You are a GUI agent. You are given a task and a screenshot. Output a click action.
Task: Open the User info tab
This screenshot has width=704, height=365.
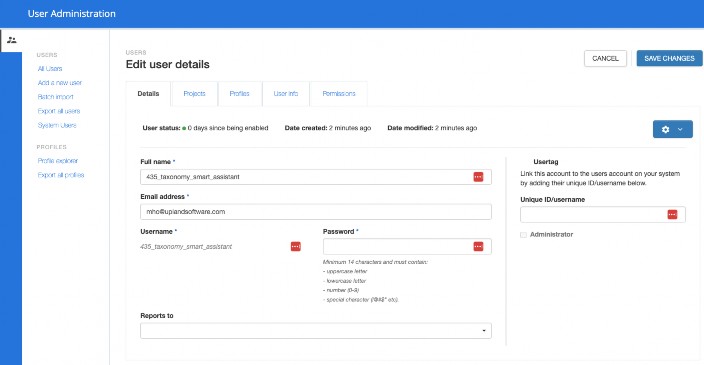point(286,93)
